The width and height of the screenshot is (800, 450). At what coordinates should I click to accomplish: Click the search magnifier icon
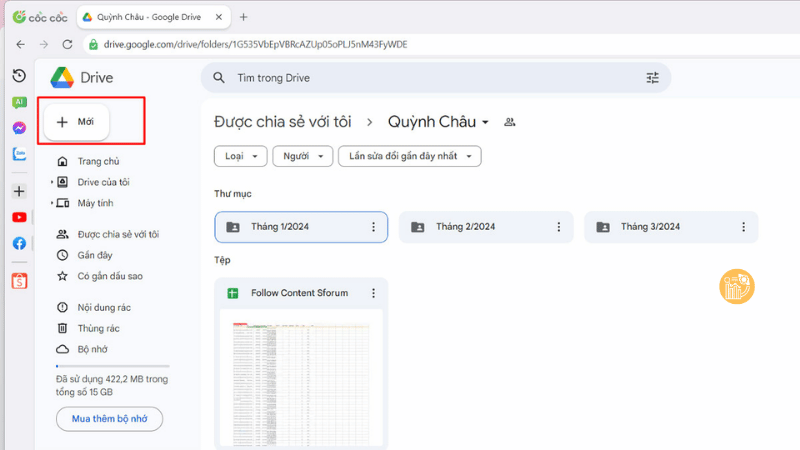coord(219,78)
